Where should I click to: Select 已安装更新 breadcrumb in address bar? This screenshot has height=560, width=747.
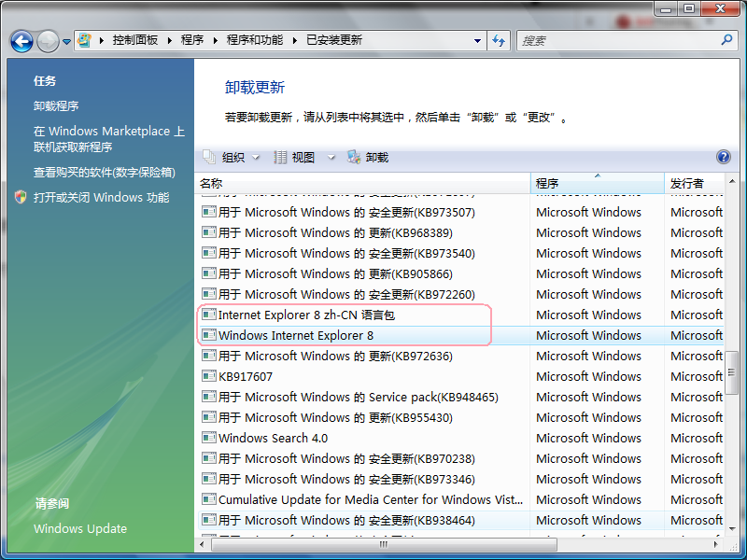334,40
